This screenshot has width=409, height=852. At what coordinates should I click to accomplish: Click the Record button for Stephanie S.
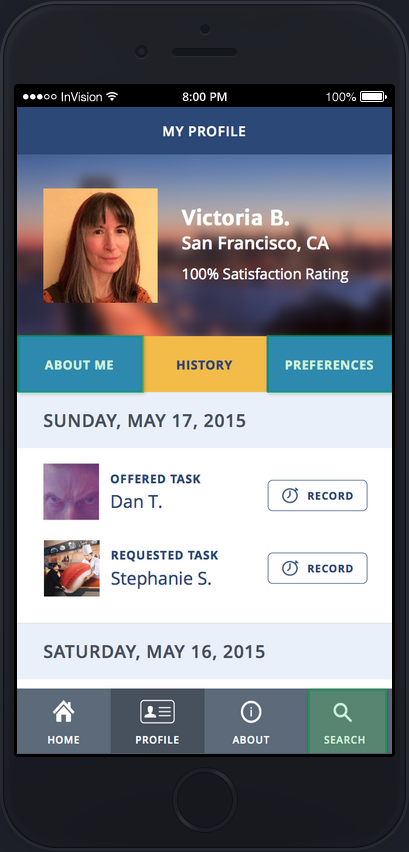318,568
